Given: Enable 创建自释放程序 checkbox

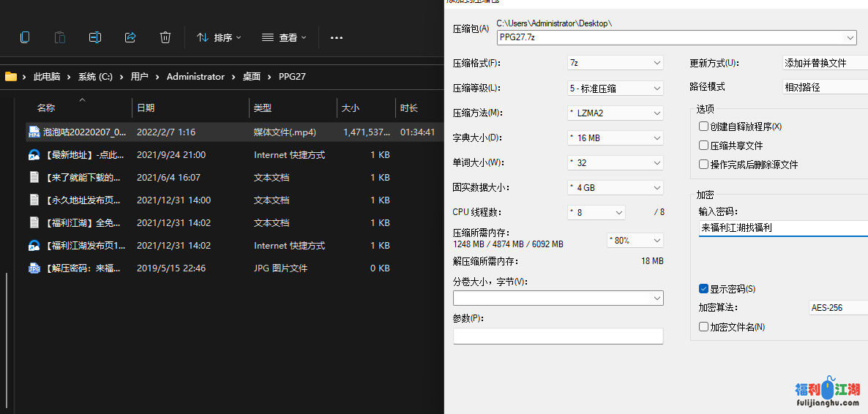Looking at the screenshot, I should pyautogui.click(x=704, y=127).
